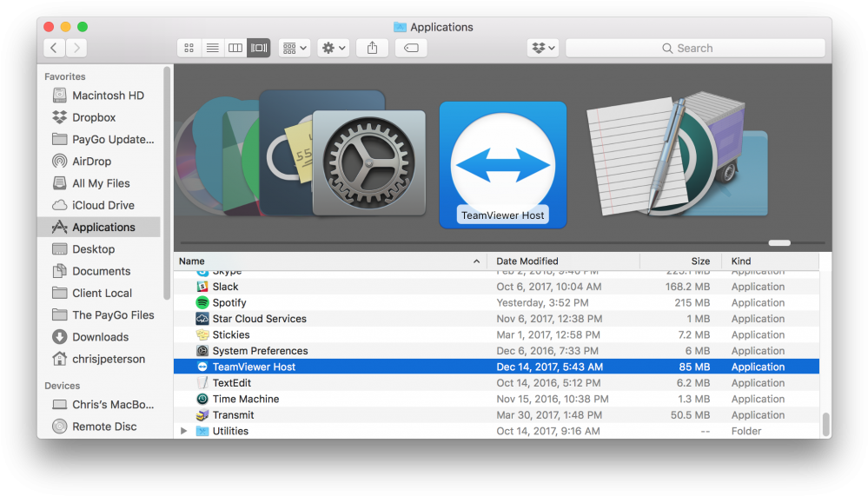Switch to Cover Flow view
The width and height of the screenshot is (868, 496).
click(x=259, y=48)
